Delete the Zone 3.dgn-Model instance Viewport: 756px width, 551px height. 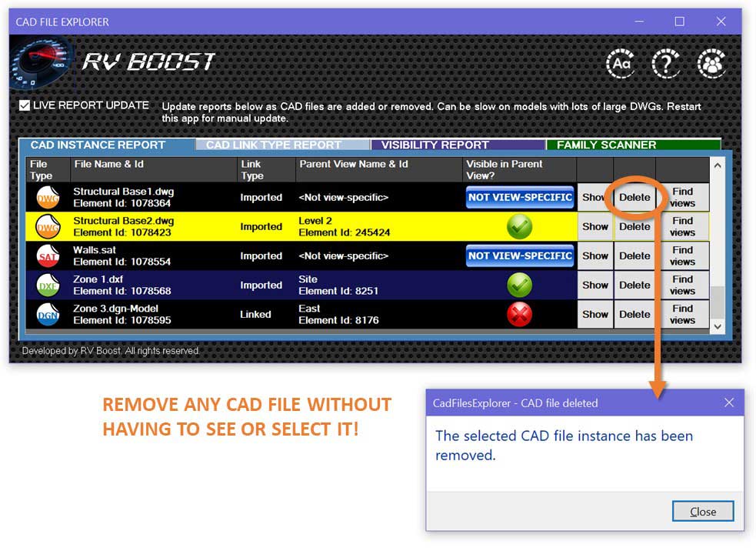634,315
